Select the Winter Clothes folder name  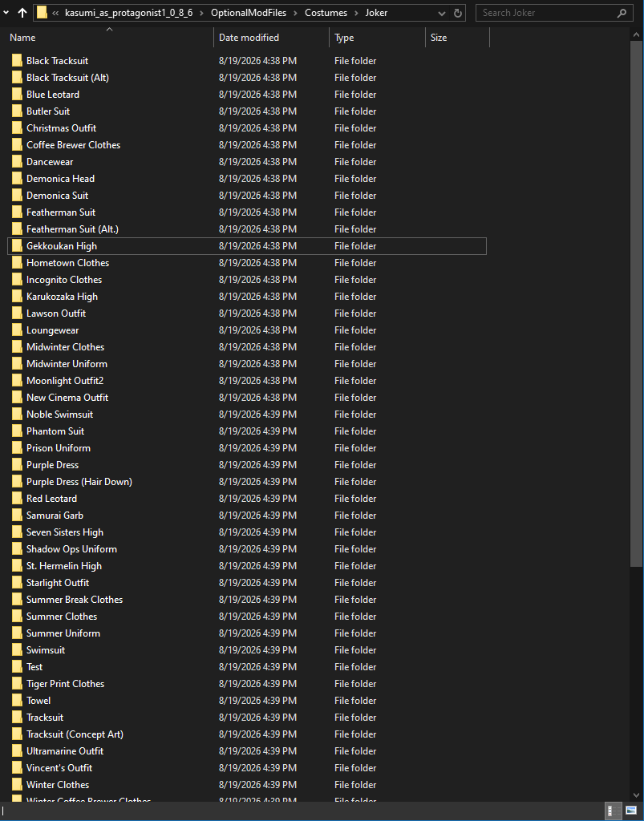click(58, 784)
